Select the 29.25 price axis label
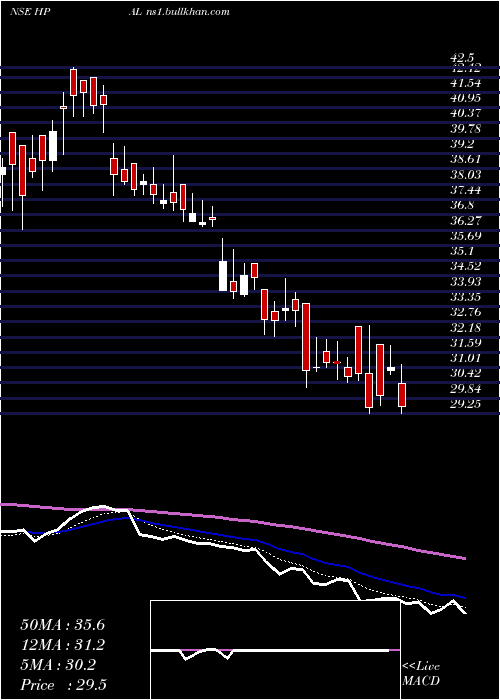The height and width of the screenshot is (700, 500). pos(466,404)
